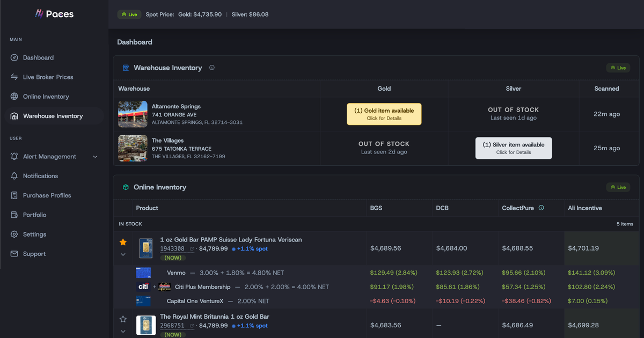644x338 pixels.
Task: Collapse the PAMP Suisse Lady Fortuna row
Action: tap(123, 254)
